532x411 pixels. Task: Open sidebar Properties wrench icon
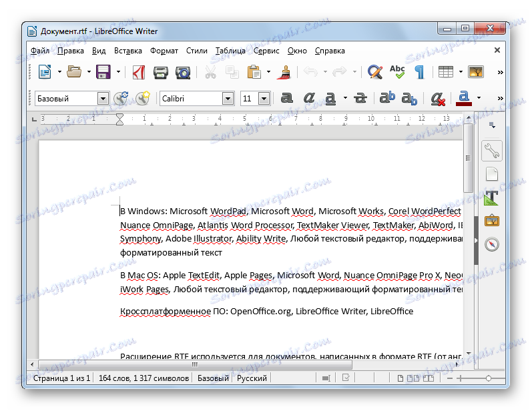492,151
